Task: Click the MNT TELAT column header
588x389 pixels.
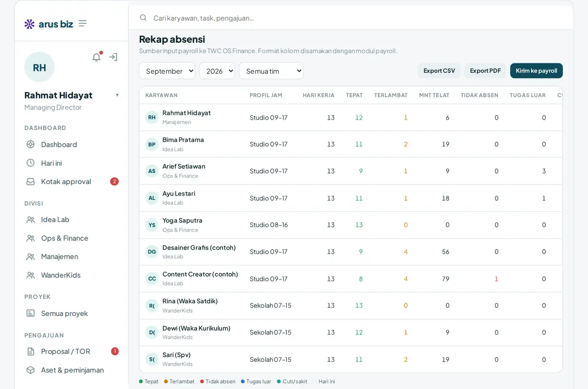Action: [434, 95]
